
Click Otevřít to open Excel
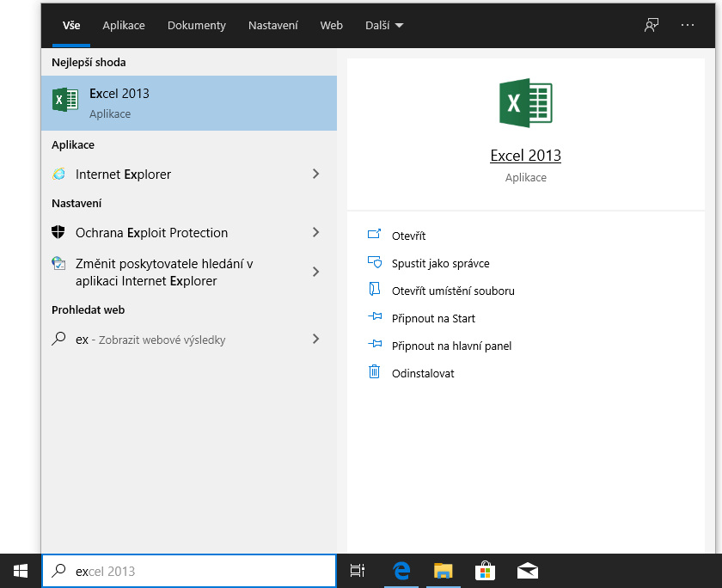[x=408, y=236]
